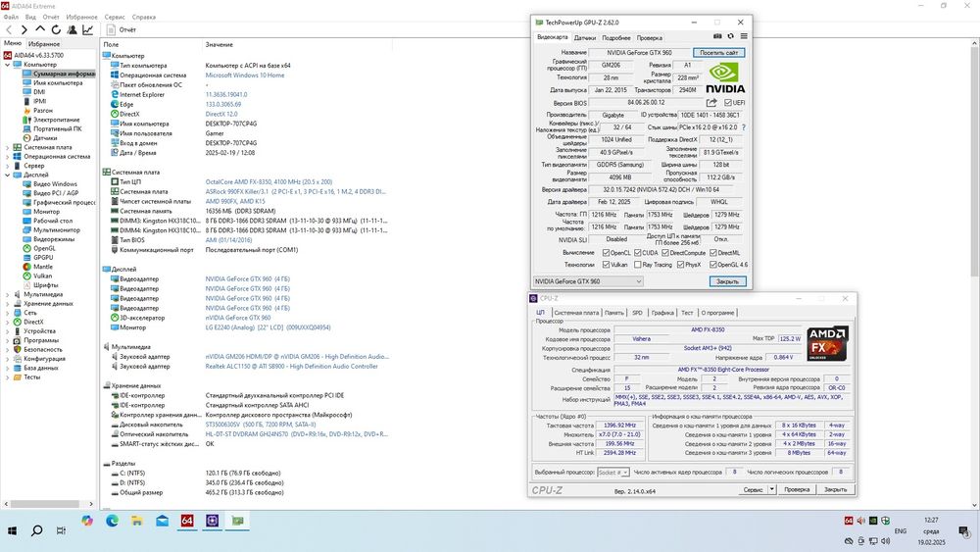The height and width of the screenshot is (552, 980).
Task: Go forward with AIDA64 forward arrow
Action: [x=24, y=29]
